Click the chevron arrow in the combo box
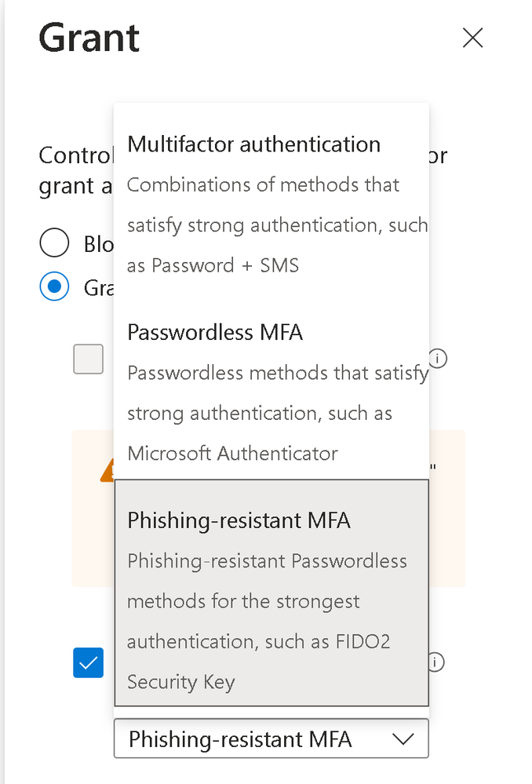The width and height of the screenshot is (532, 784). pos(403,738)
